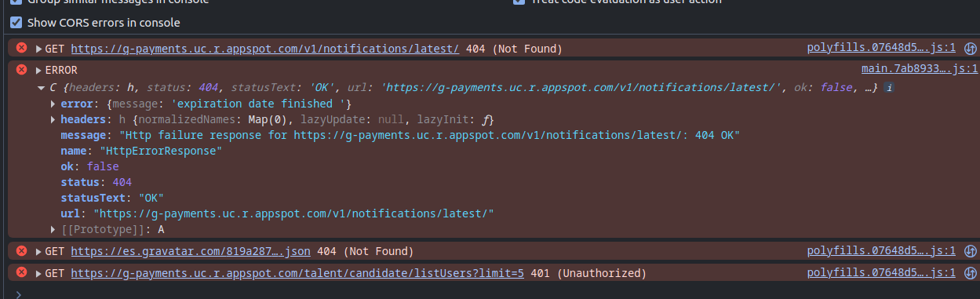Open main.7ab8933 source file link
Screen dimensions: 980x299
[920, 69]
